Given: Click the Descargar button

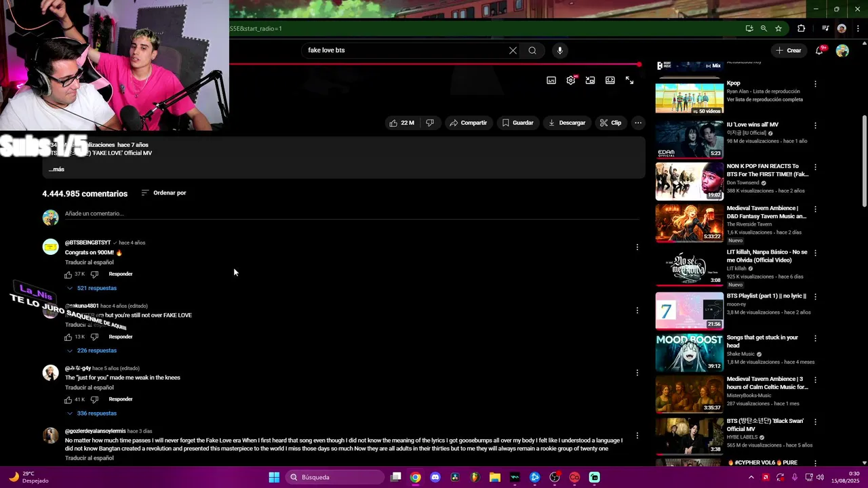Looking at the screenshot, I should point(567,123).
